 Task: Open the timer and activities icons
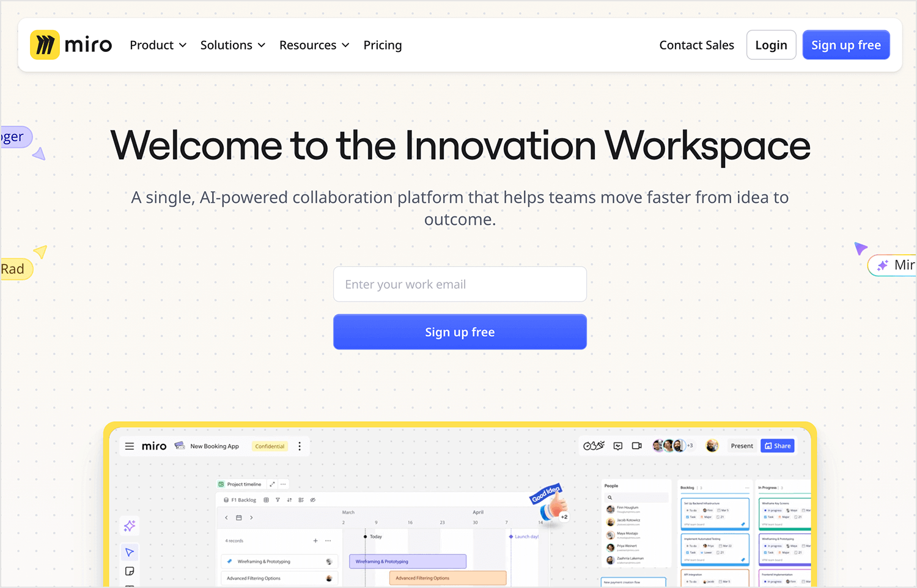tap(594, 446)
